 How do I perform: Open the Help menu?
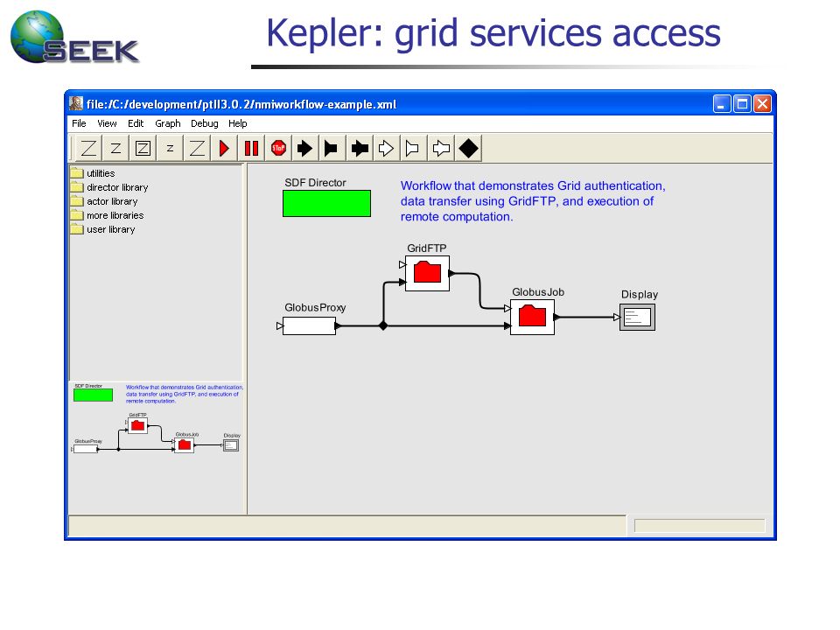point(238,123)
